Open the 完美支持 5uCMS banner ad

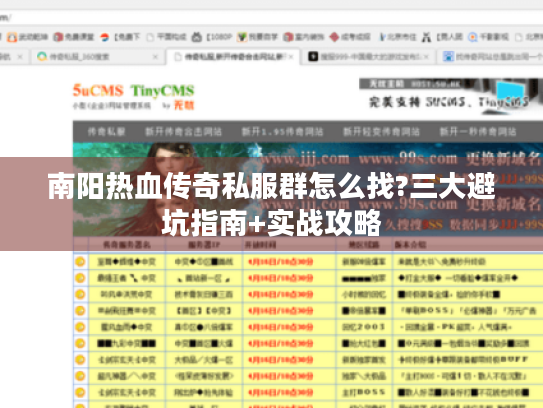(451, 96)
